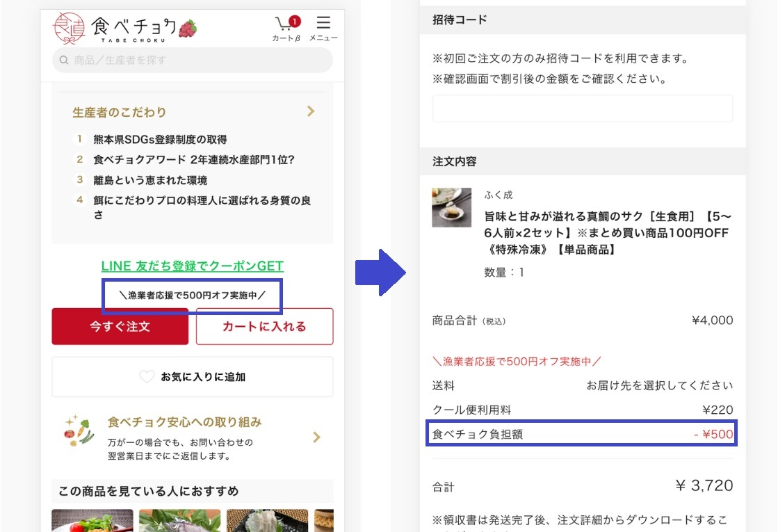Open the 生産者のこだわり heading

(119, 112)
